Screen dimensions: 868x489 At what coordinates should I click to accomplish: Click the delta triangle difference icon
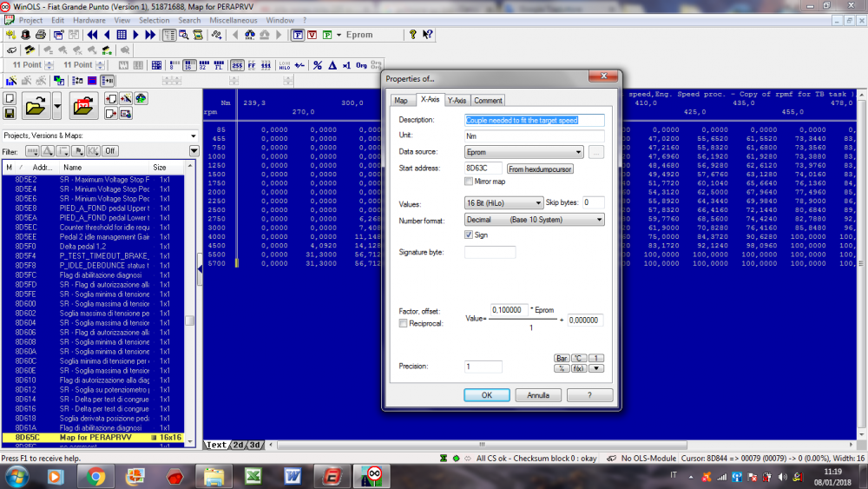[332, 65]
